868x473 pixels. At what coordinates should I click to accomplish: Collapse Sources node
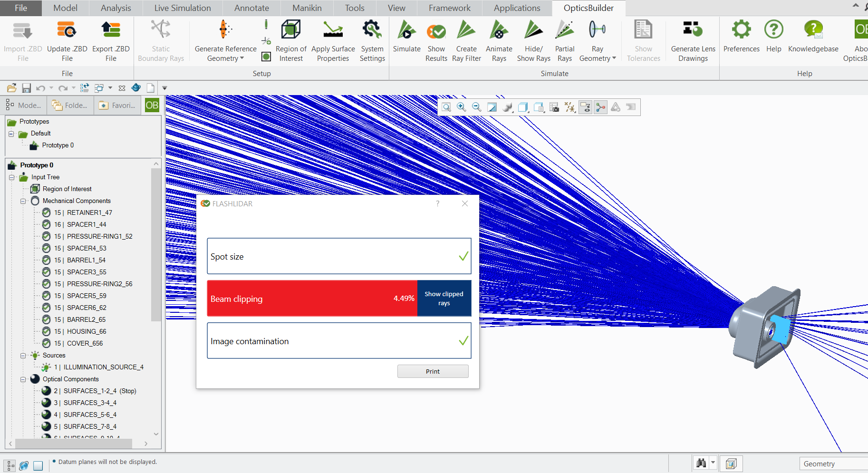[x=23, y=356]
